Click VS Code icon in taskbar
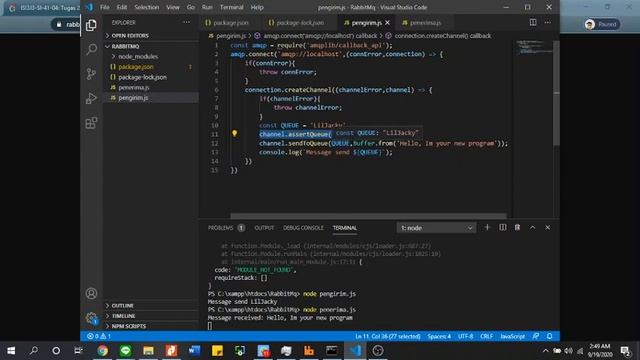This screenshot has height=360, width=640. click(x=355, y=351)
